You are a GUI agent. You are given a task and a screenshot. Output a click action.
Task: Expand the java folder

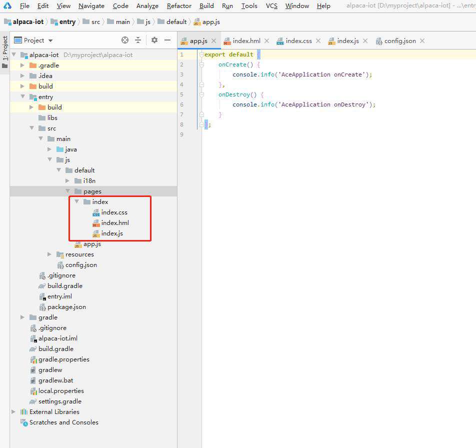(49, 149)
